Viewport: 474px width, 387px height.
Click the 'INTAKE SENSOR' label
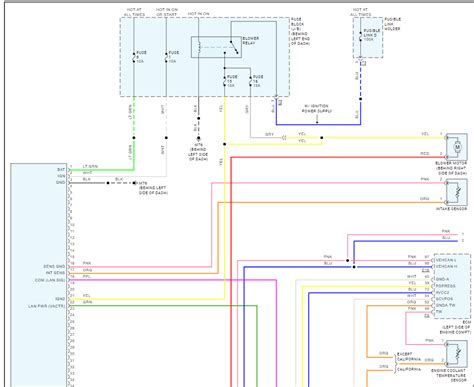click(451, 209)
